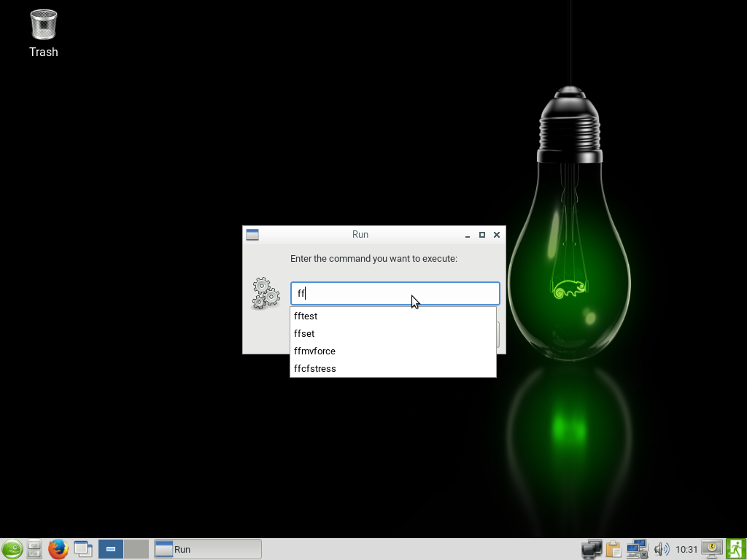Switch to the first virtual desktop
The width and height of the screenshot is (747, 560).
coord(111,549)
